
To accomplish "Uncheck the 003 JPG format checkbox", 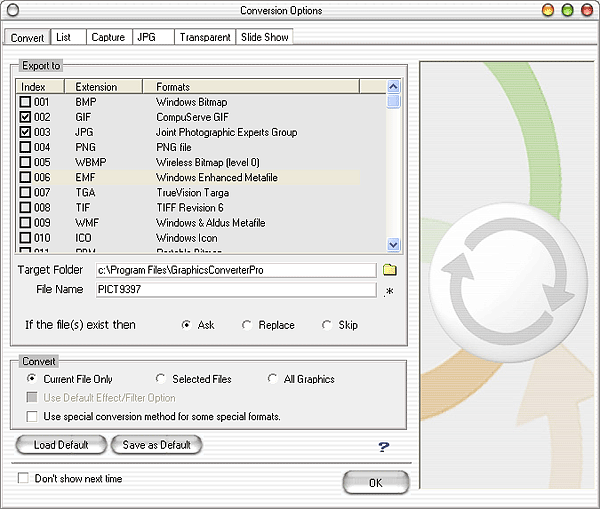I will 25,132.
